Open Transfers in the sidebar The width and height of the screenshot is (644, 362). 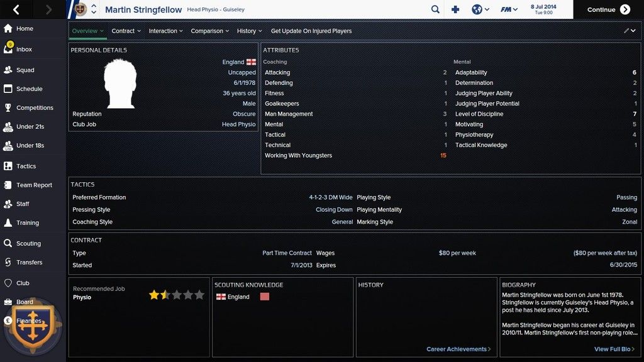tap(29, 262)
